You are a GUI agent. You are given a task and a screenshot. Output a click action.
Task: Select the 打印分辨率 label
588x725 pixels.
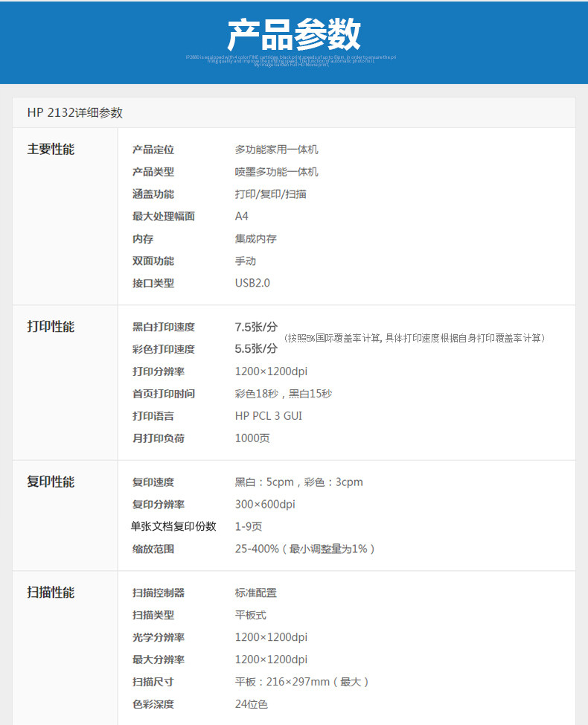158,371
